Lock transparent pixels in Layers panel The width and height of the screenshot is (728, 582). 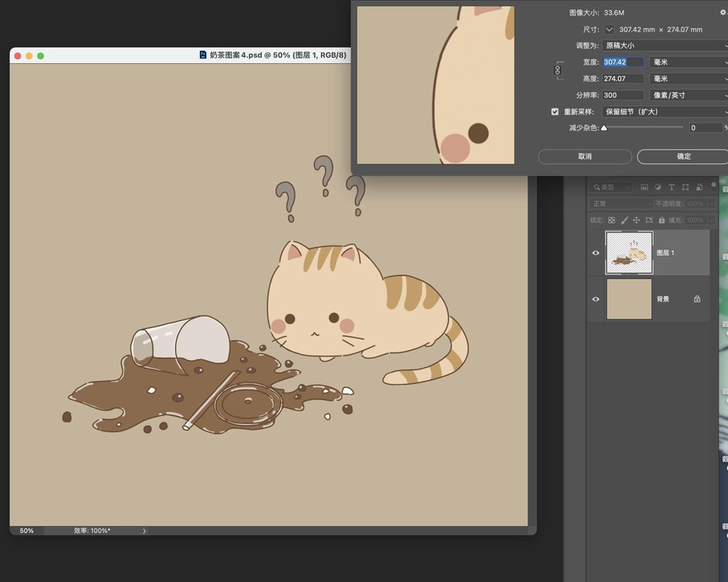click(x=612, y=220)
